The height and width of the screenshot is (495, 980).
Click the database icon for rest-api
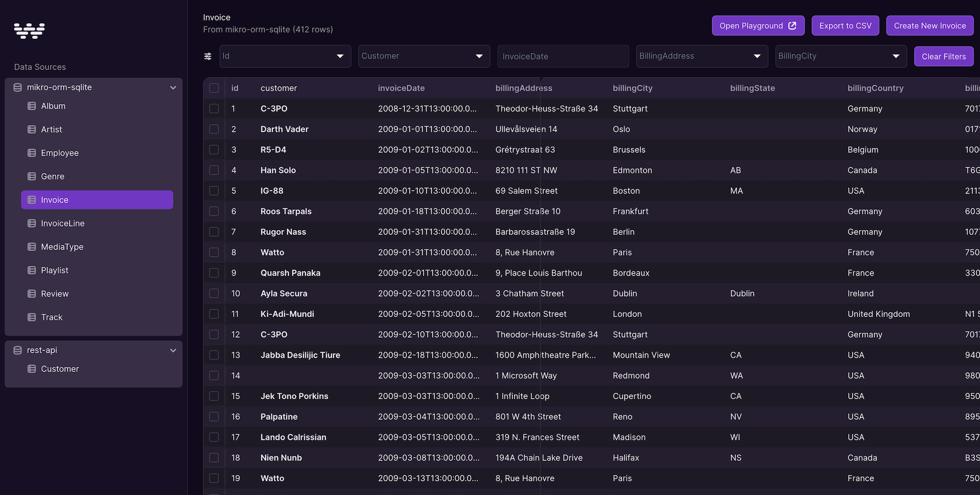pyautogui.click(x=17, y=350)
